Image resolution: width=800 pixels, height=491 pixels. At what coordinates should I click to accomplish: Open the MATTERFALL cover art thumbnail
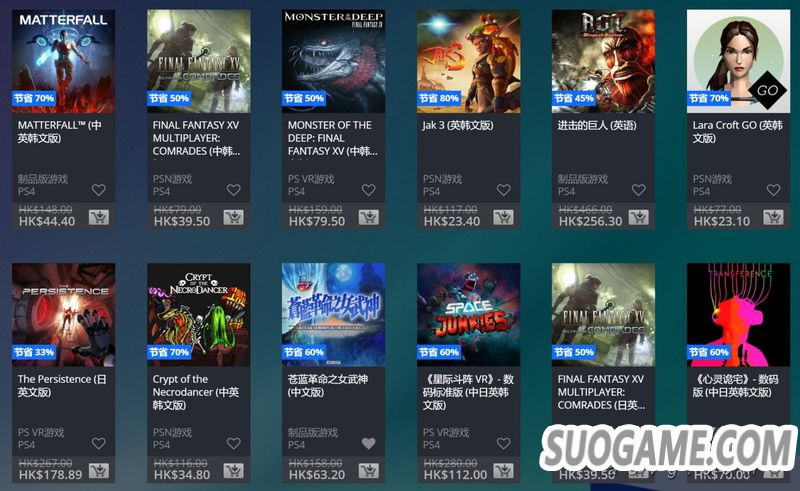tap(64, 61)
